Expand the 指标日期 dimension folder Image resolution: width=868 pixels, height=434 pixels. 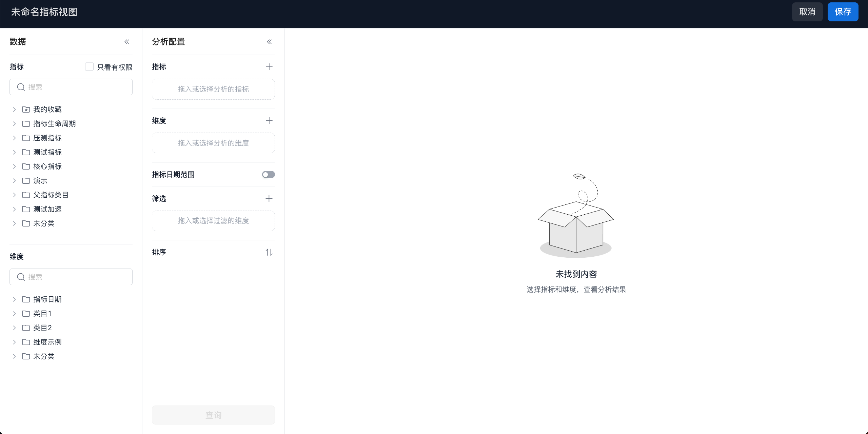14,299
